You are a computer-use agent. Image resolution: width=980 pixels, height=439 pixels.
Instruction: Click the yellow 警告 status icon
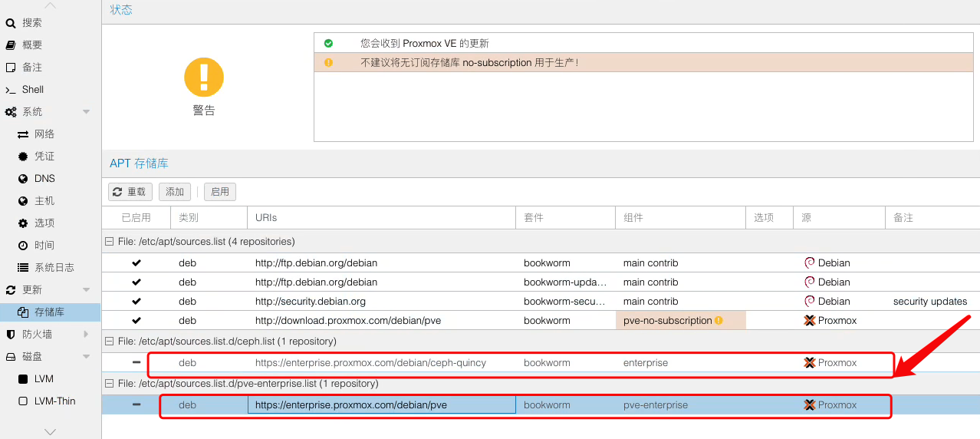[204, 77]
